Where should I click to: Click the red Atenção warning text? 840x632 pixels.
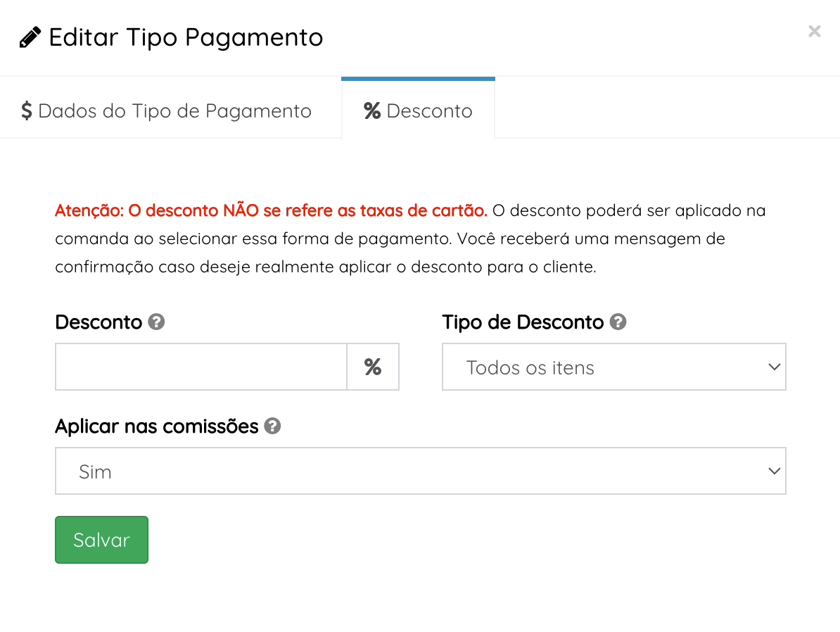coord(271,210)
